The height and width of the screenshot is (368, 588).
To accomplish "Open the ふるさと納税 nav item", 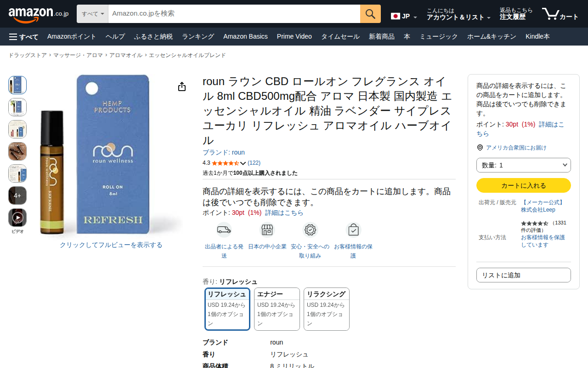I will [x=153, y=37].
